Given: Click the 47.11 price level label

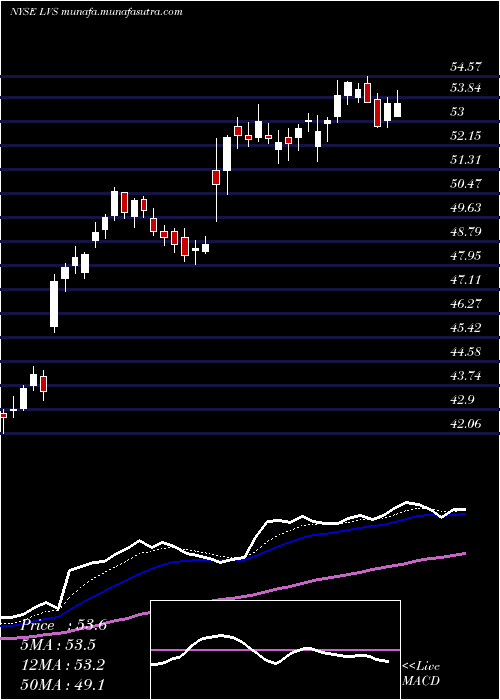Looking at the screenshot, I should point(466,280).
